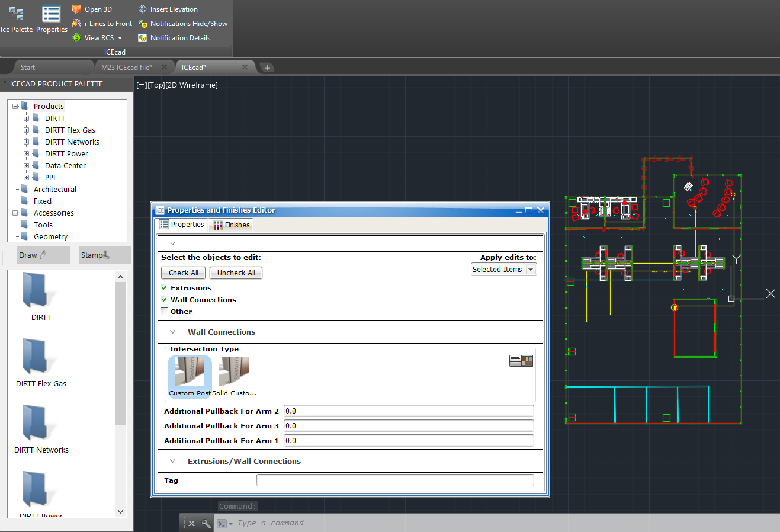Image resolution: width=780 pixels, height=532 pixels.
Task: Collapse the Extrusions/Wall Connections section
Action: click(173, 462)
